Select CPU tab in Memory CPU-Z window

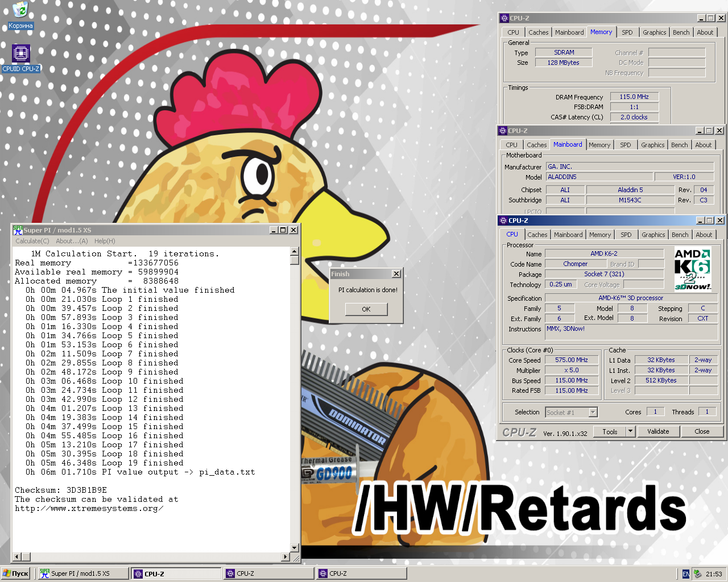[513, 32]
